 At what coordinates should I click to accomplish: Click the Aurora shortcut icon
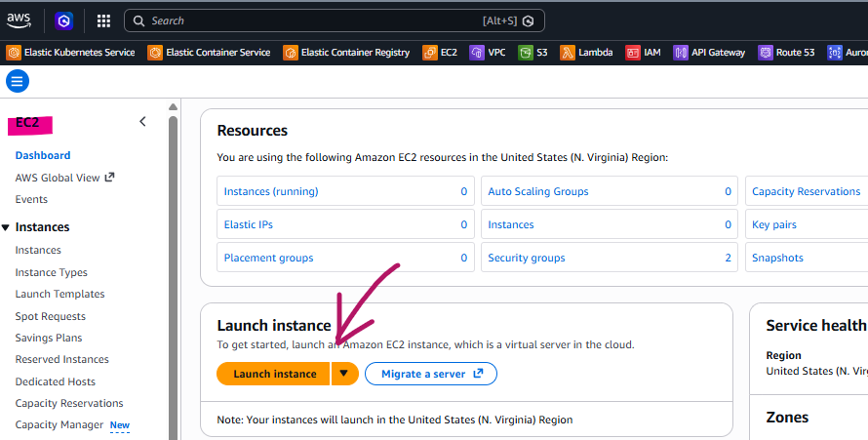[x=835, y=53]
